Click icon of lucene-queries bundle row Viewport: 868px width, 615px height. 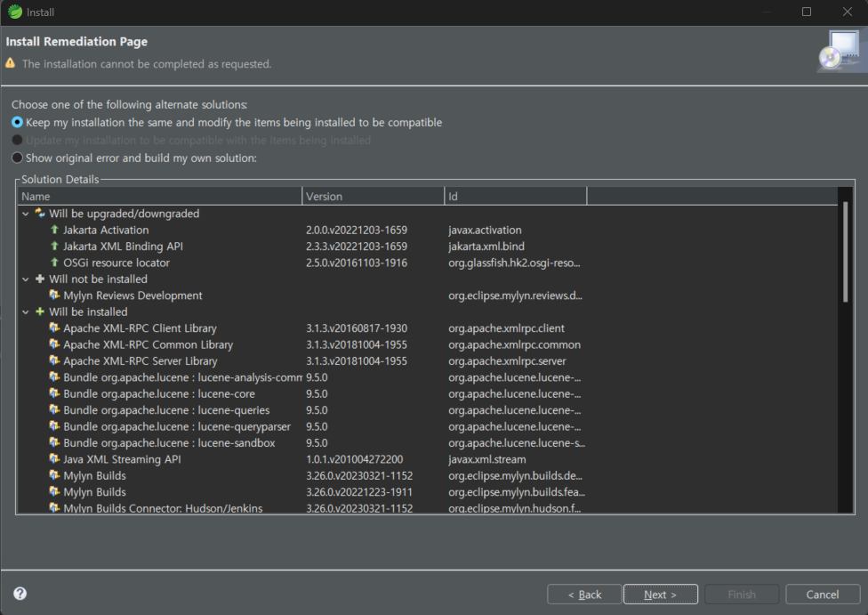click(x=54, y=409)
